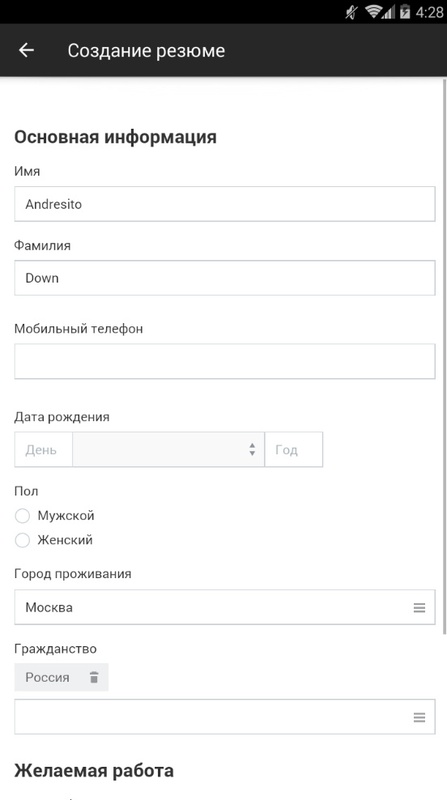Image resolution: width=447 pixels, height=800 pixels.
Task: Tap the battery status icon
Action: click(405, 12)
